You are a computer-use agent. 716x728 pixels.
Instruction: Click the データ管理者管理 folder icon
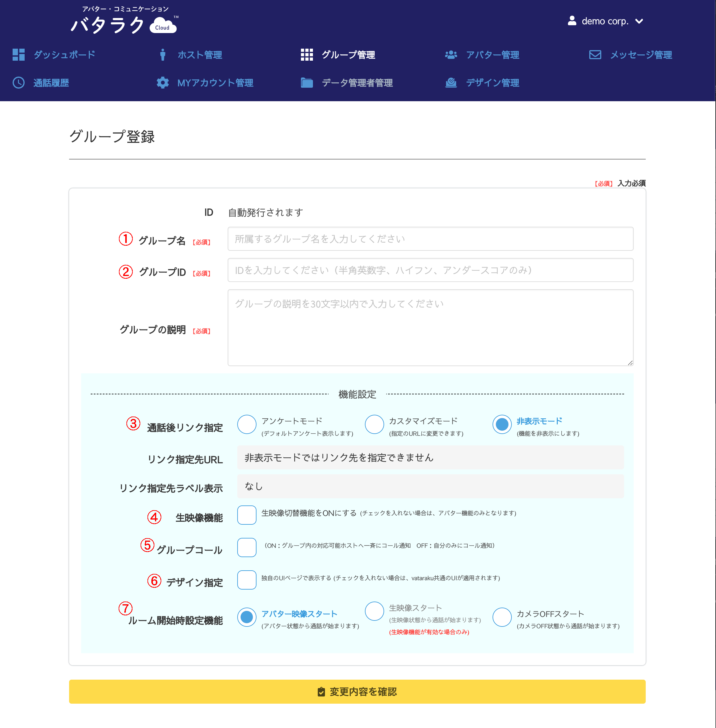[x=307, y=83]
